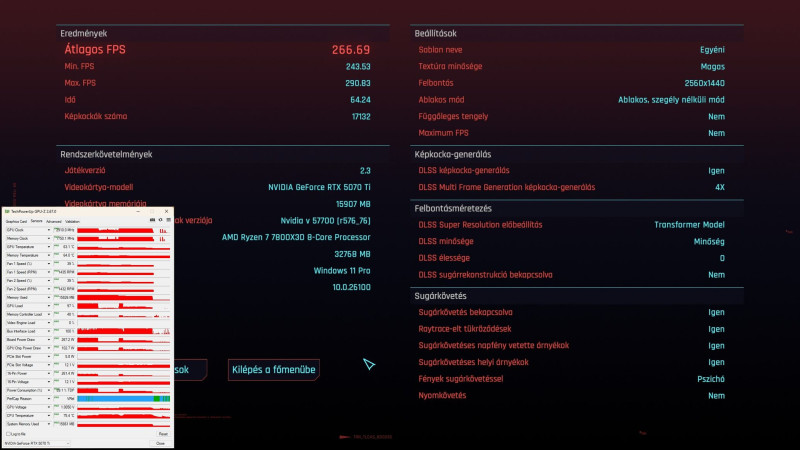Click the Multi Frame Generation 4X value

720,187
